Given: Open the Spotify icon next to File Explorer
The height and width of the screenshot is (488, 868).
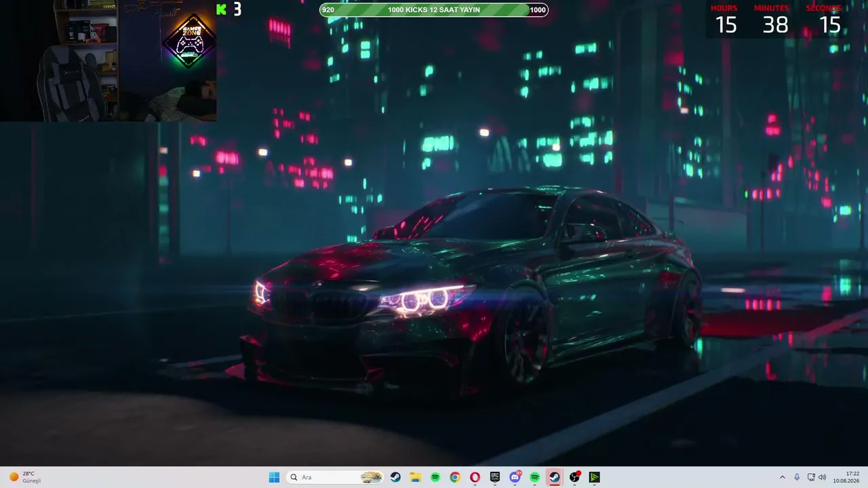Looking at the screenshot, I should point(435,477).
